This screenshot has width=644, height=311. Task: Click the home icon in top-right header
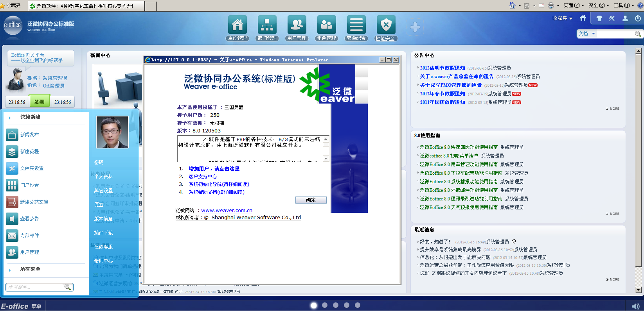(x=583, y=18)
